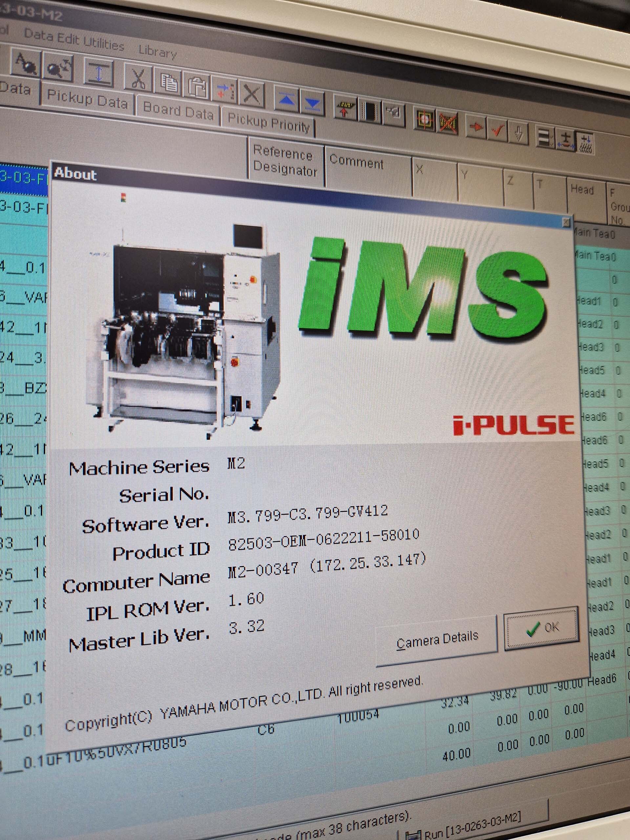Switch to the Pickup Data tab
The height and width of the screenshot is (840, 630).
pyautogui.click(x=87, y=99)
